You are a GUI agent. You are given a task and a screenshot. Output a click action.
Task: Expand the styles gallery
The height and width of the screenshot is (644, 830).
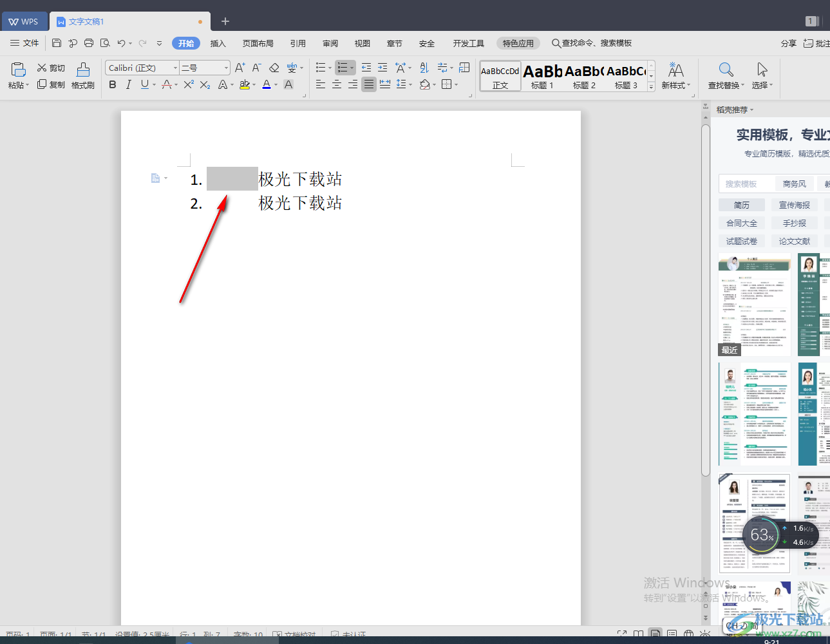coord(652,86)
